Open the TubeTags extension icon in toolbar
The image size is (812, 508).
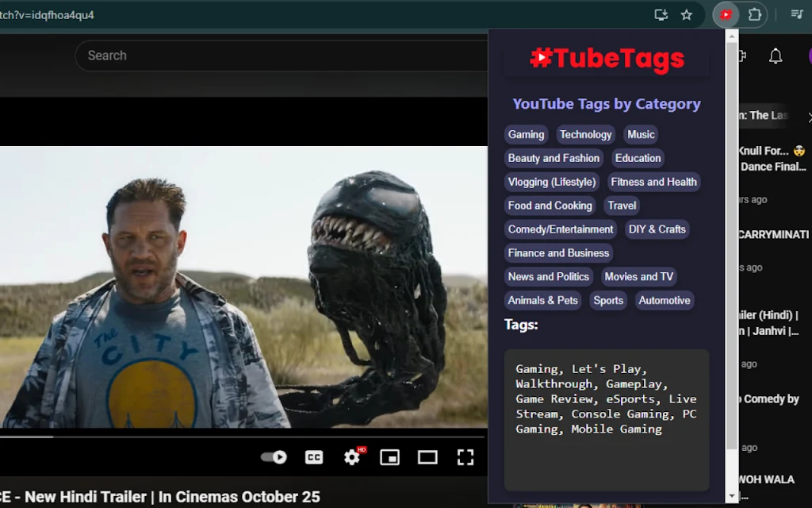pyautogui.click(x=726, y=15)
